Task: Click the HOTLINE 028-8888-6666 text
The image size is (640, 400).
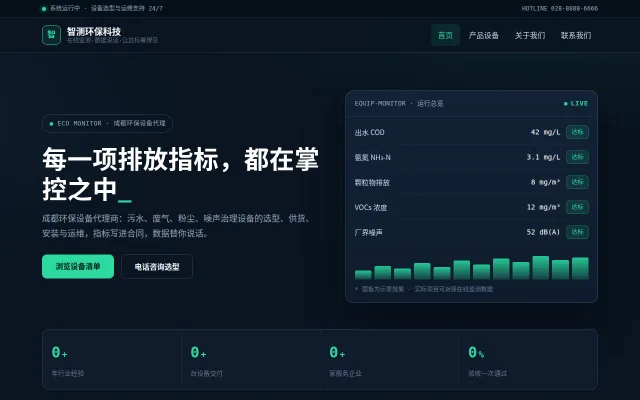Action: tap(560, 8)
